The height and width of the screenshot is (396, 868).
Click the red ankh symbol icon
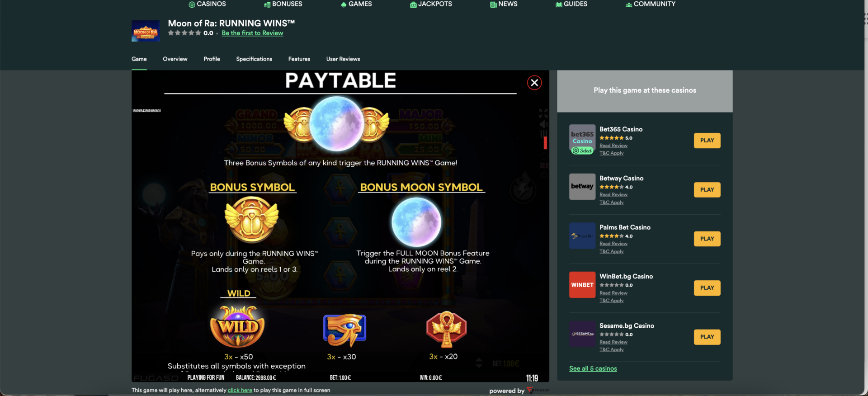click(447, 329)
